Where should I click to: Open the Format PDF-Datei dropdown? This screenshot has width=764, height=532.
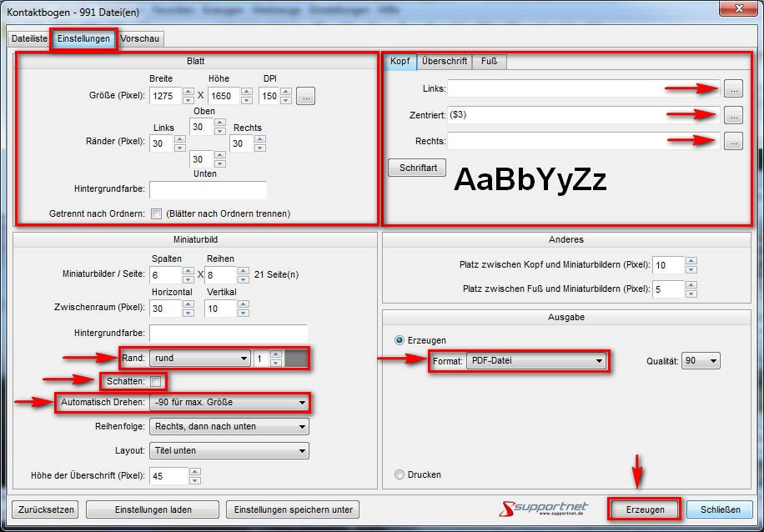point(535,361)
